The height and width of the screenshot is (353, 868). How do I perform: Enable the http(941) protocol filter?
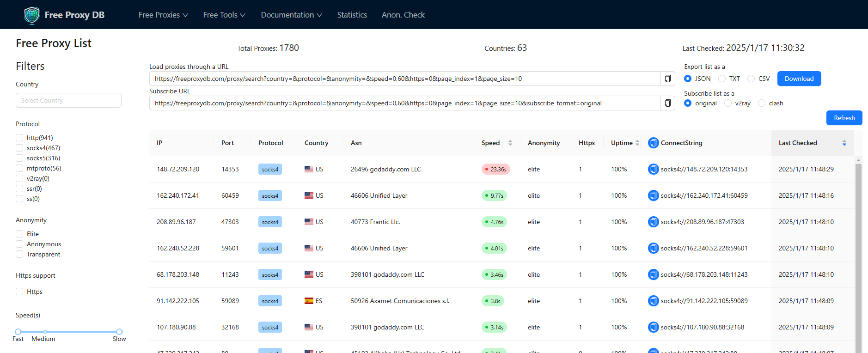click(19, 138)
